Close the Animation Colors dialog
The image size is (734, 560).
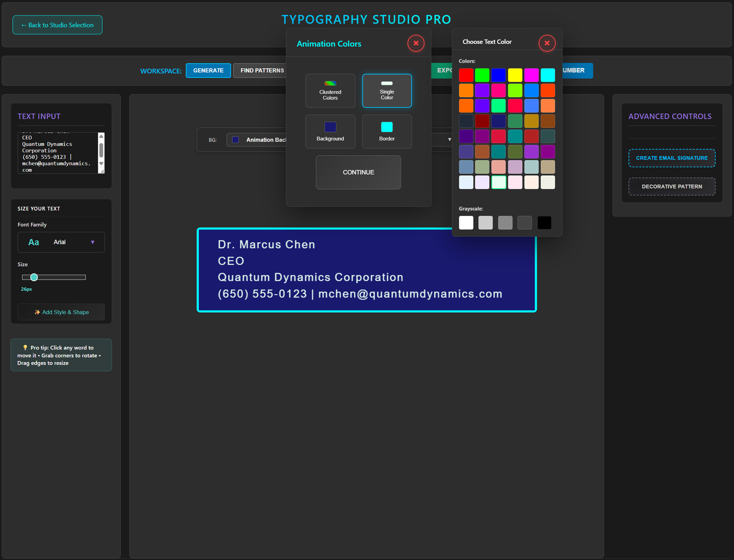[416, 43]
